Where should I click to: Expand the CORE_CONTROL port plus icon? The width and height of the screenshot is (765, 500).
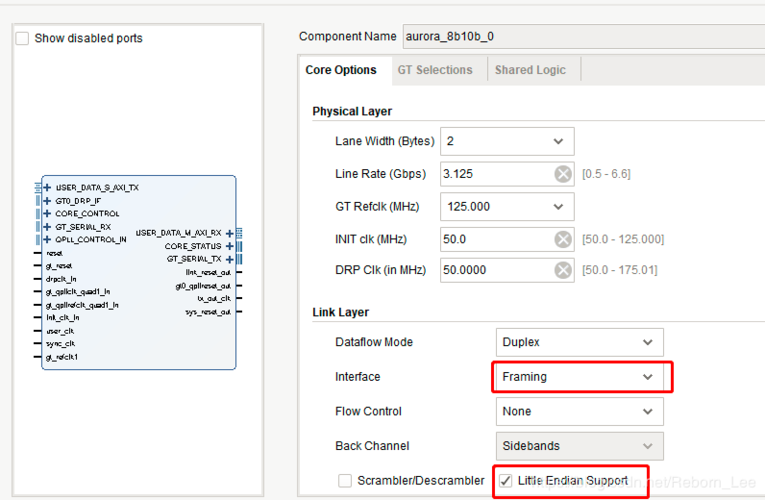(x=47, y=213)
